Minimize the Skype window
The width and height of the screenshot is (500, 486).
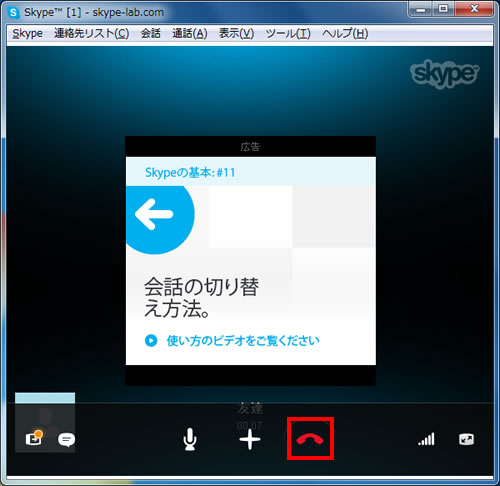pos(421,9)
